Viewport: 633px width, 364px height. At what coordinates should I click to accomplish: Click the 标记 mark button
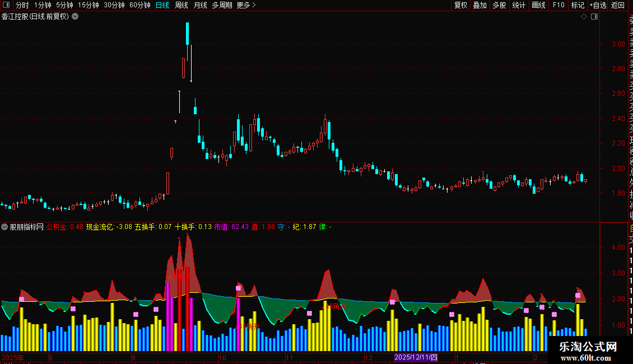[x=578, y=5]
